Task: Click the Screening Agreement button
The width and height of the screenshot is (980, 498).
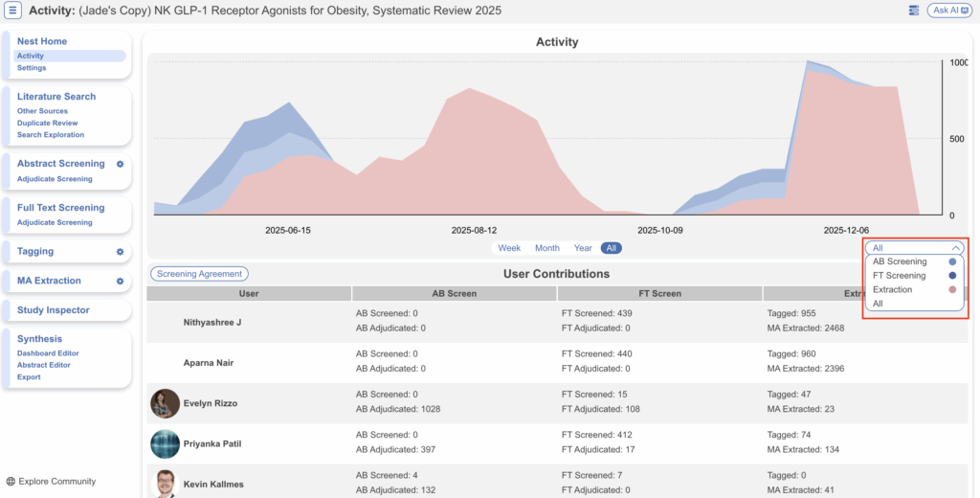Action: click(x=199, y=274)
